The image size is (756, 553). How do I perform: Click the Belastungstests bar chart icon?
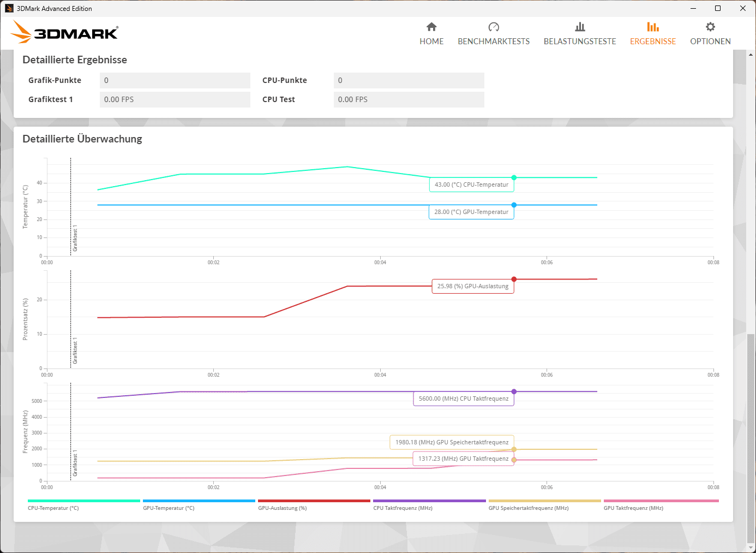click(x=580, y=27)
